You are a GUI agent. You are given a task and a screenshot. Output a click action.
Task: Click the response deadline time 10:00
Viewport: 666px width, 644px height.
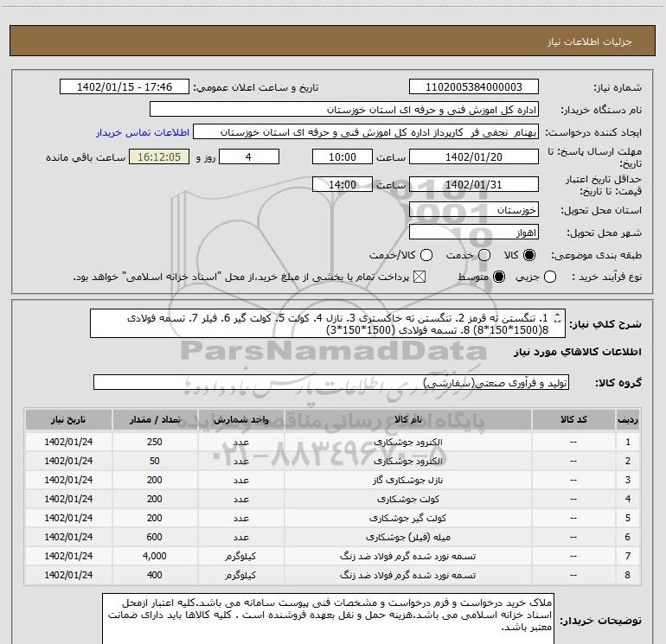tap(343, 156)
